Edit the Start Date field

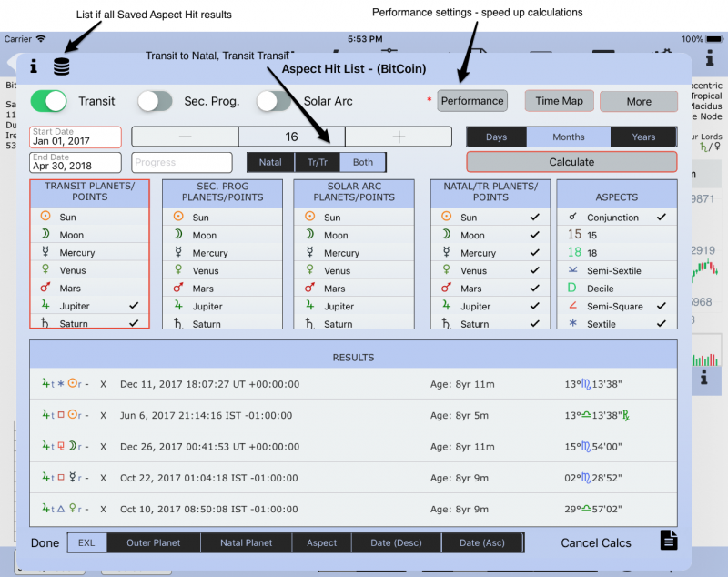click(x=76, y=137)
